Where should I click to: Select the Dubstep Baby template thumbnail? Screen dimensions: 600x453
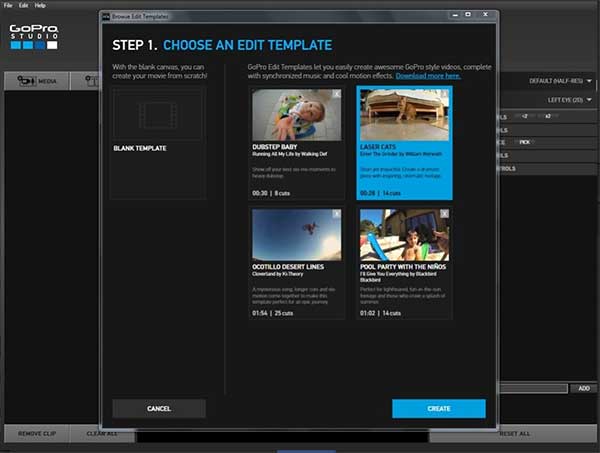click(297, 115)
